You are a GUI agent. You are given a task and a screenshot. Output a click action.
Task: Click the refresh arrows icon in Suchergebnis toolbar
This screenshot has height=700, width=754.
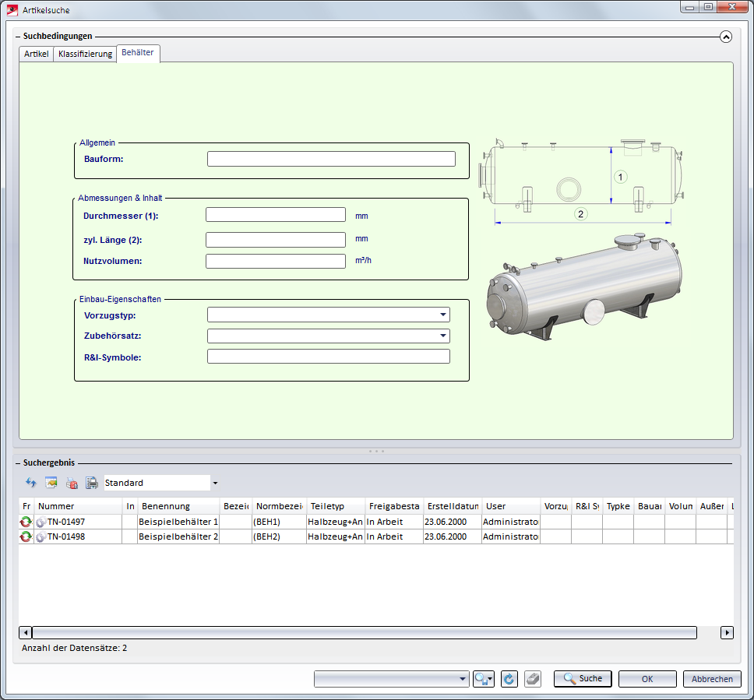31,483
